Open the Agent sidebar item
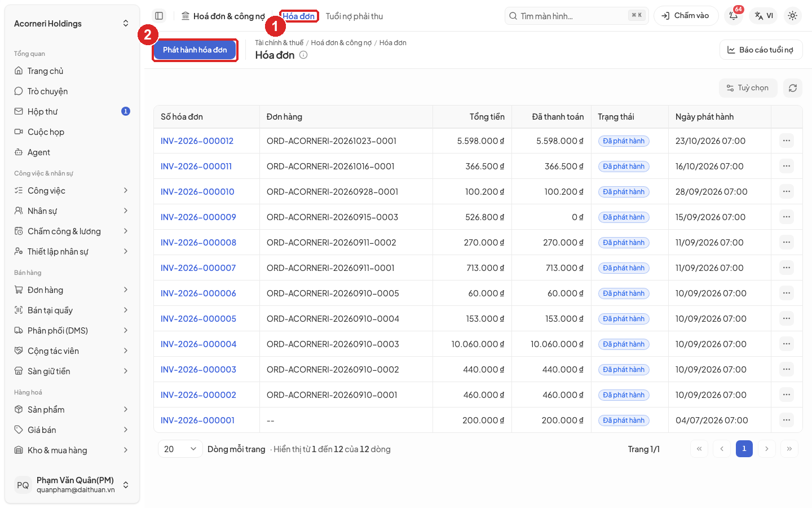The width and height of the screenshot is (812, 508). (72, 152)
